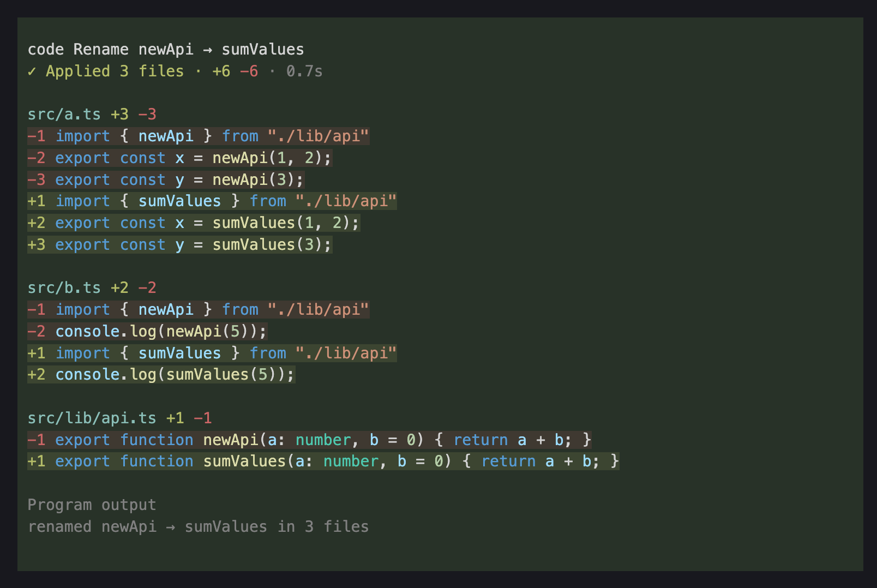The width and height of the screenshot is (877, 588).
Task: Select added line 'console.log(sumValues(5));'
Action: (161, 374)
